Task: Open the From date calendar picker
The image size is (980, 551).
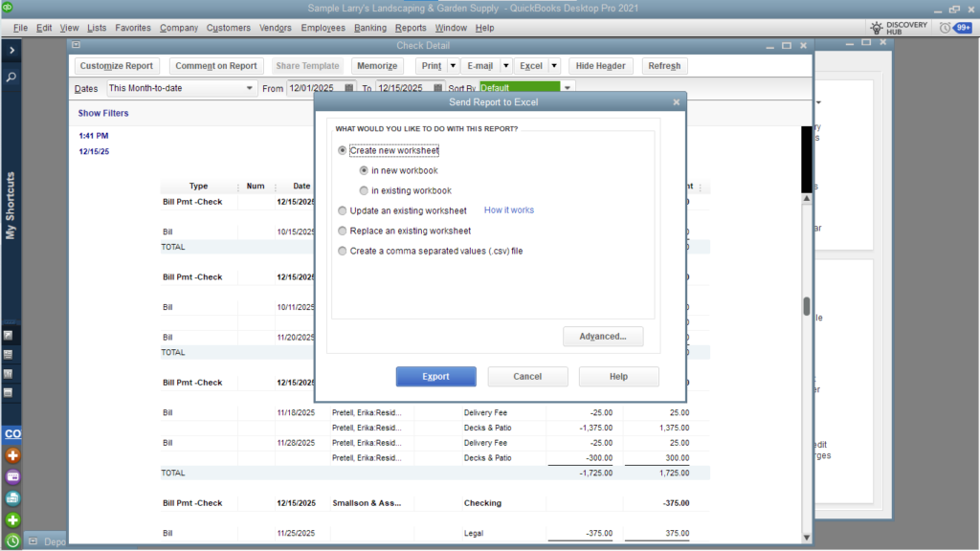Action: (x=349, y=88)
